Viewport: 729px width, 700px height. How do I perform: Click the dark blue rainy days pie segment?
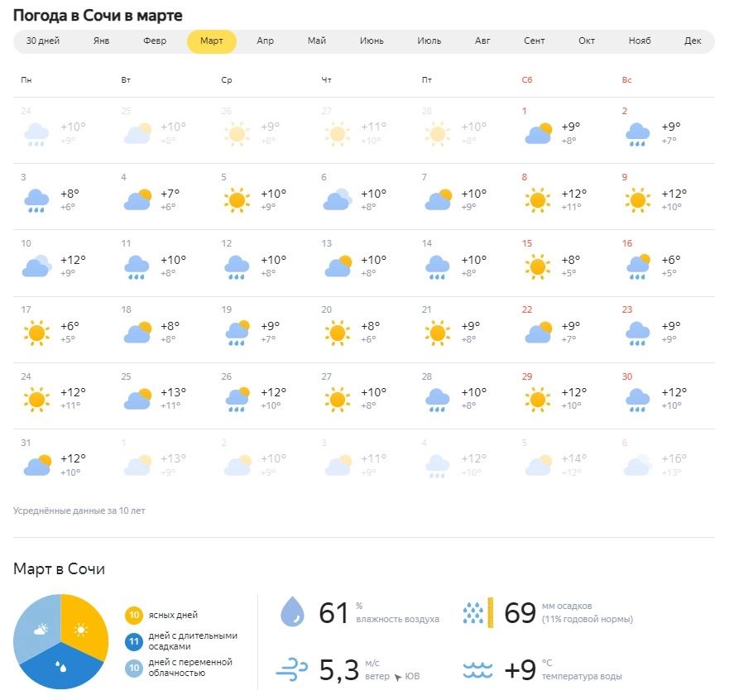[x=63, y=669]
